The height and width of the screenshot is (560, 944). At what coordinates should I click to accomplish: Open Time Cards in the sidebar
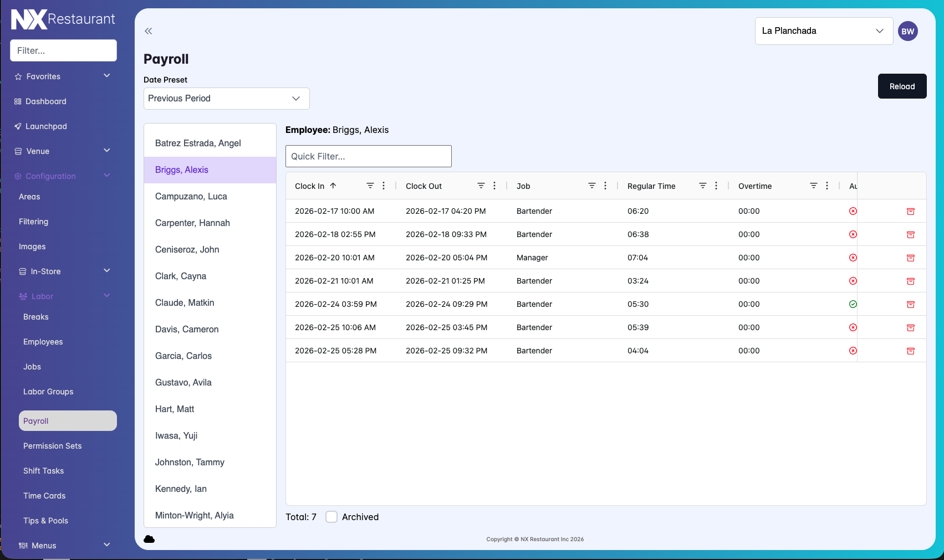44,496
